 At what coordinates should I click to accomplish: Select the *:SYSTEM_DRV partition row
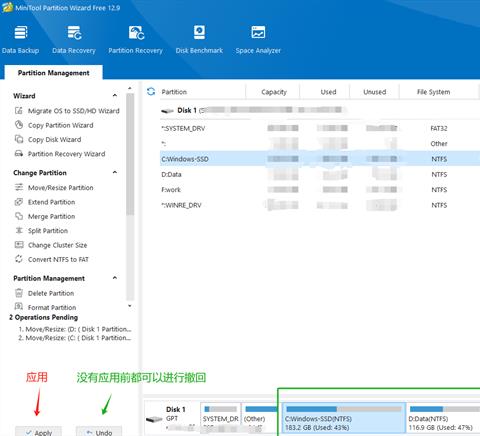click(320, 128)
